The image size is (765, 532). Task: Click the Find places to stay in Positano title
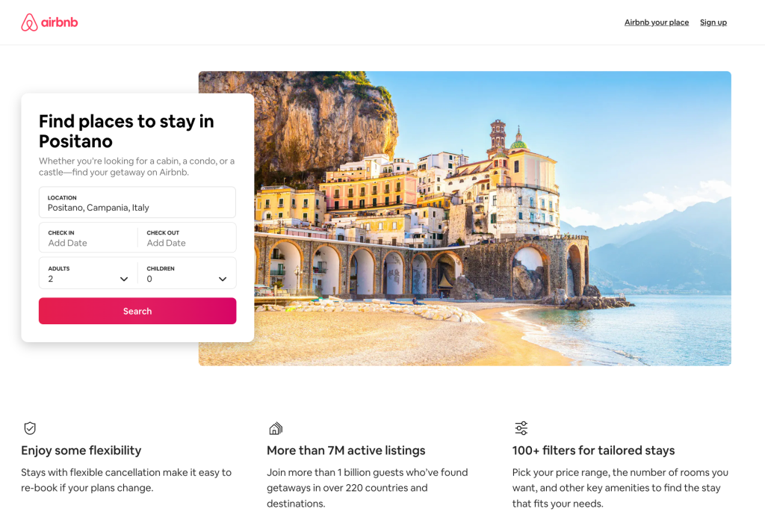point(126,132)
